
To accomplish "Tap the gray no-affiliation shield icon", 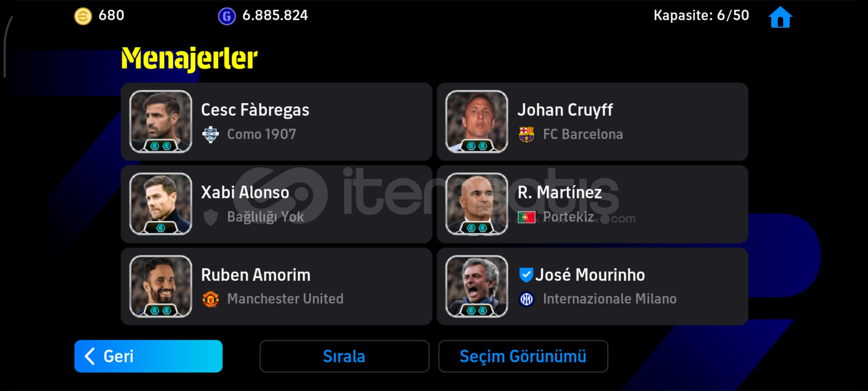I will coord(210,217).
